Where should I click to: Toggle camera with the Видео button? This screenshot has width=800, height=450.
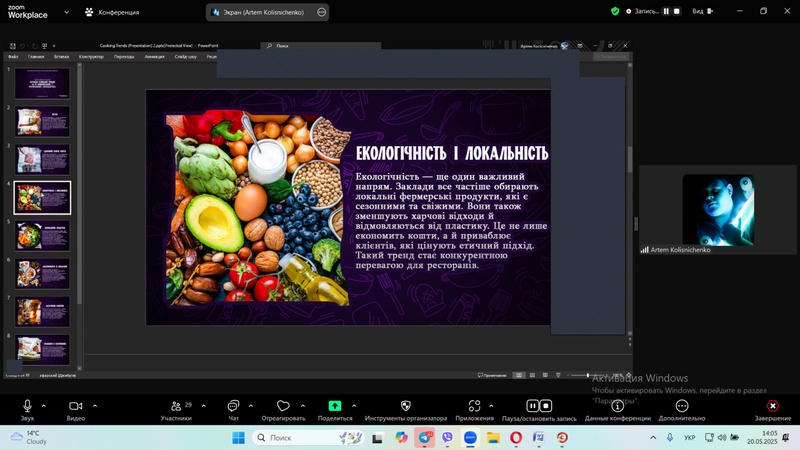click(75, 406)
